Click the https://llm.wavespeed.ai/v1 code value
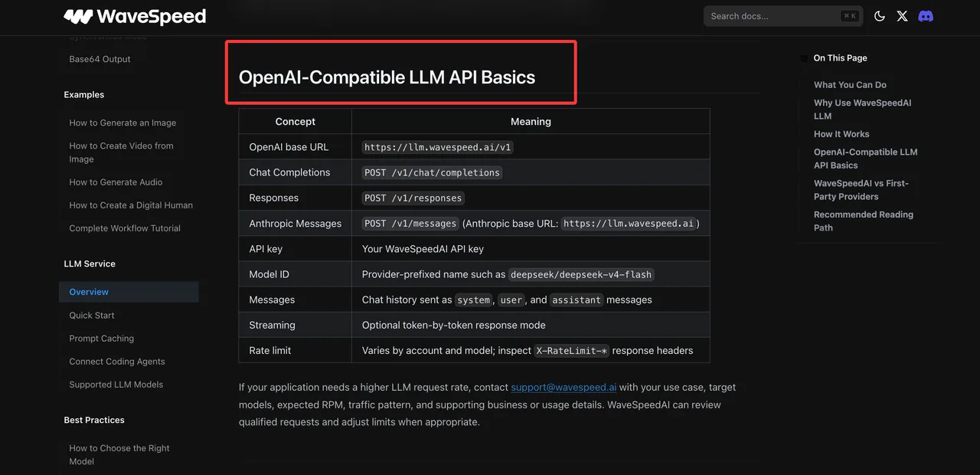 pyautogui.click(x=437, y=147)
